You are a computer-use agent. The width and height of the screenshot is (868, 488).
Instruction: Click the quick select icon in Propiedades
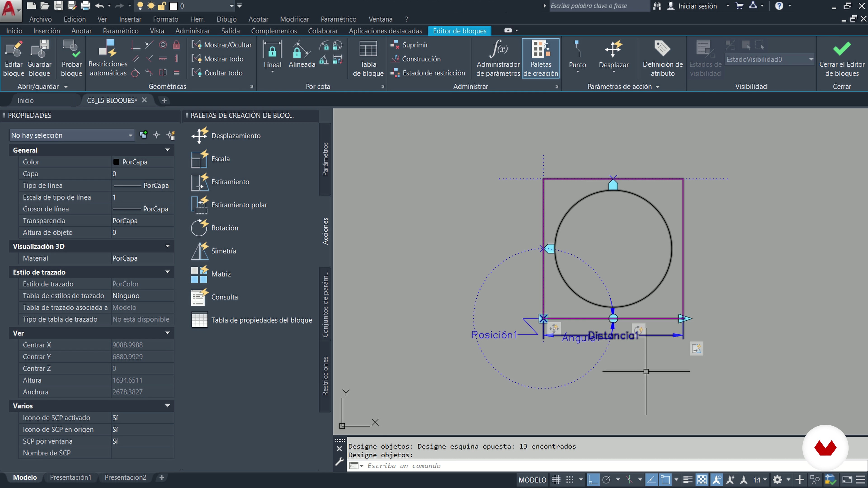(170, 135)
